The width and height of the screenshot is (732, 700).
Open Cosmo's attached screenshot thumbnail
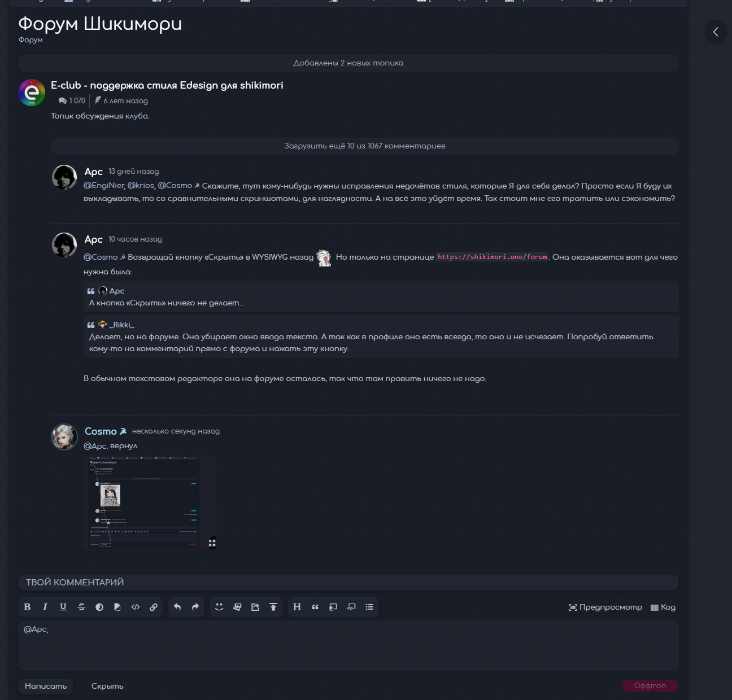click(x=150, y=502)
